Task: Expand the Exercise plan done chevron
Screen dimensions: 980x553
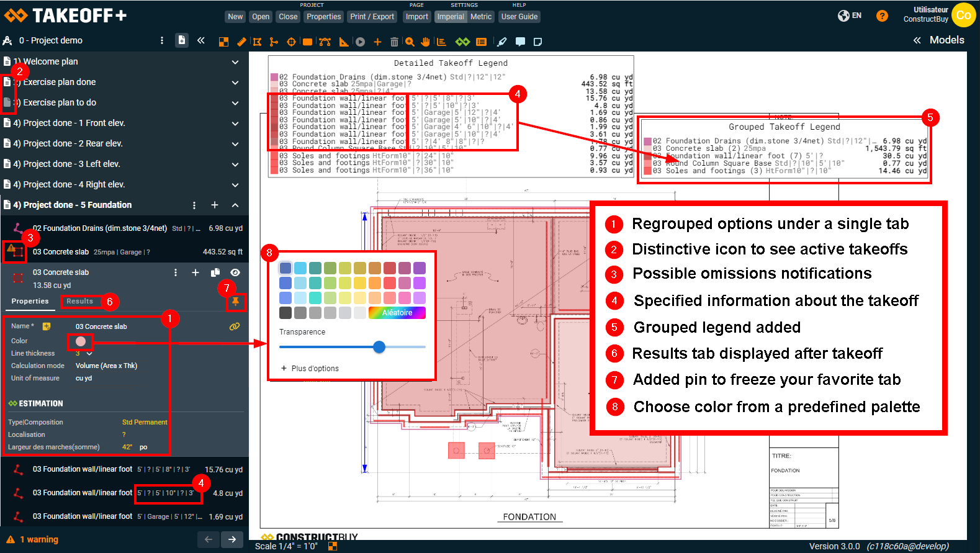Action: coord(235,83)
